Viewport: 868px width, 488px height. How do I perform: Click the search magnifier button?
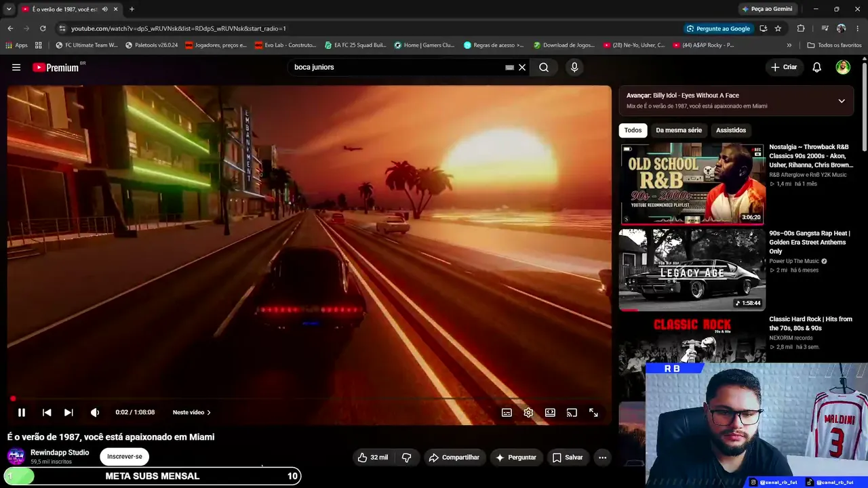544,67
